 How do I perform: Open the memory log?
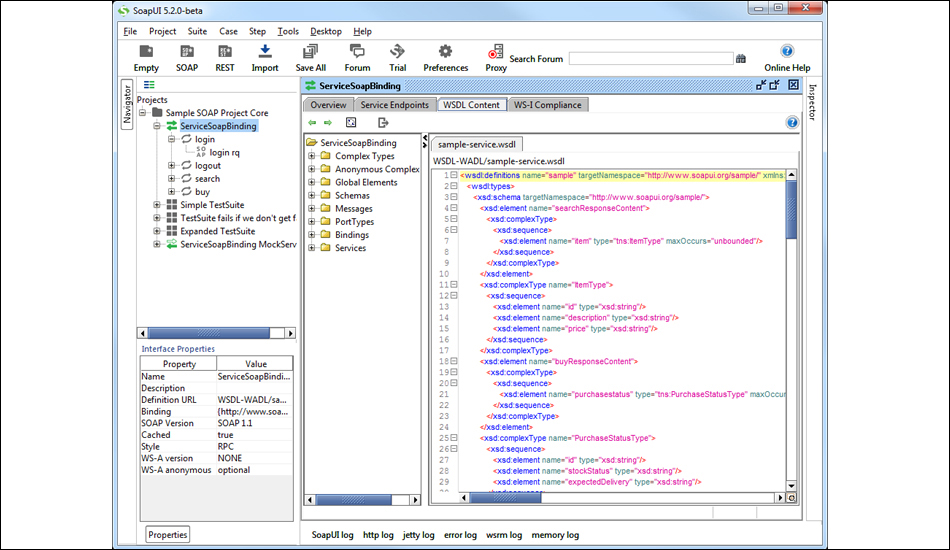555,535
